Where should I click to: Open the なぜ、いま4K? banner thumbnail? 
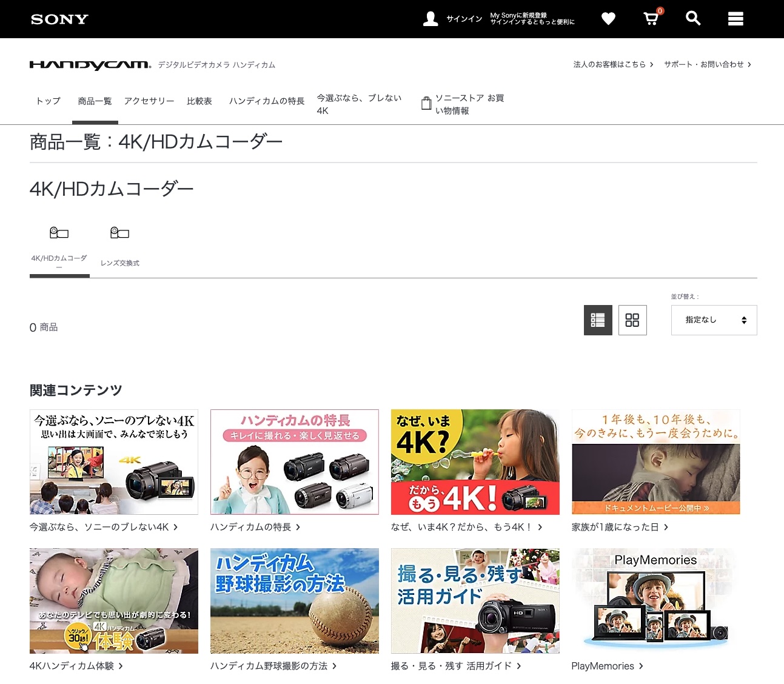475,462
